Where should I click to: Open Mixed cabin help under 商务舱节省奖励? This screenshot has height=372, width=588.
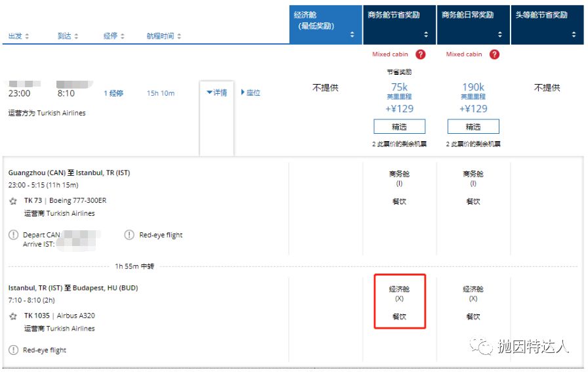421,54
